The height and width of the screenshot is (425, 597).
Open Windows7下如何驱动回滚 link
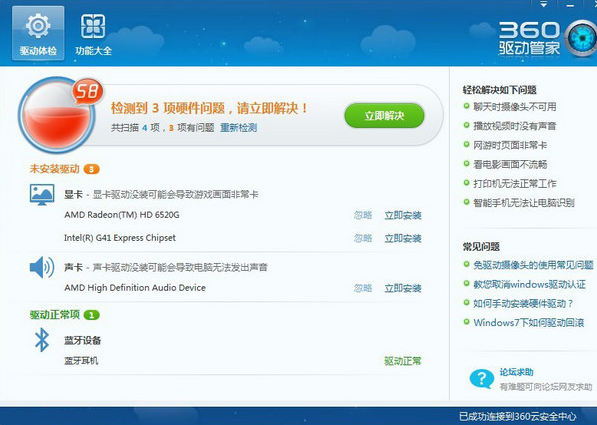coord(528,323)
